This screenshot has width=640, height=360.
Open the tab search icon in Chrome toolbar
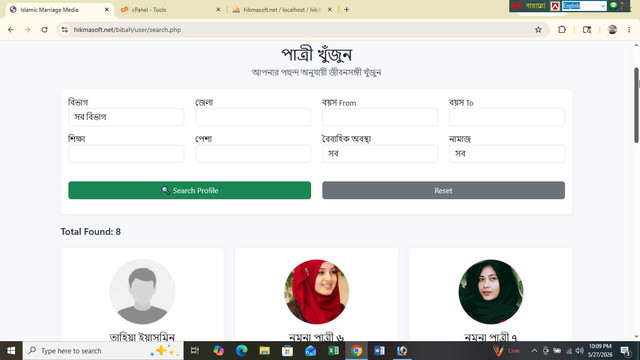point(587,30)
